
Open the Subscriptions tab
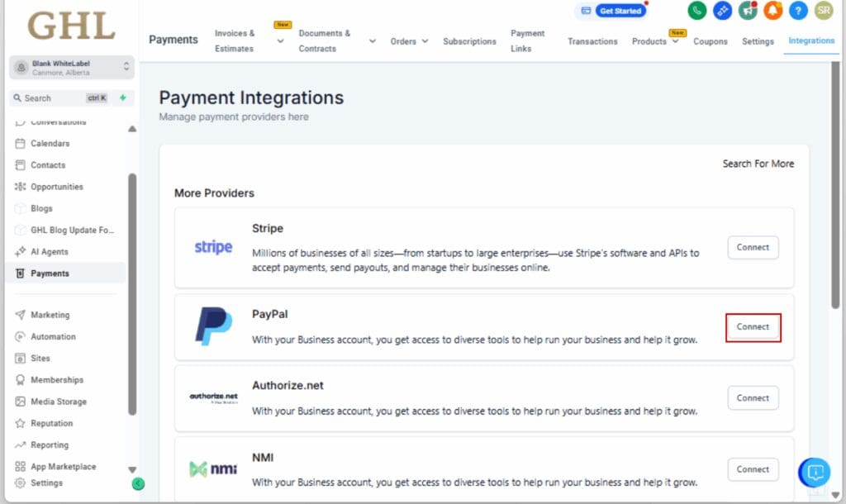pos(469,40)
